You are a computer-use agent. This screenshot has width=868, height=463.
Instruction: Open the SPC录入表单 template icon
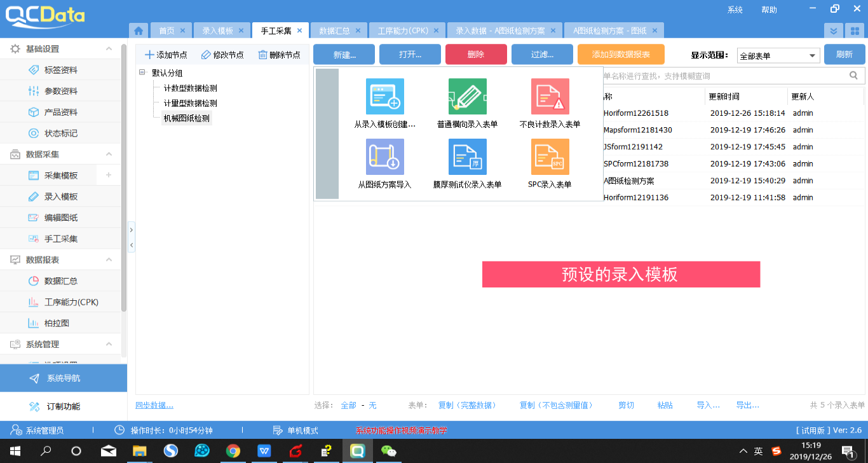[550, 156]
